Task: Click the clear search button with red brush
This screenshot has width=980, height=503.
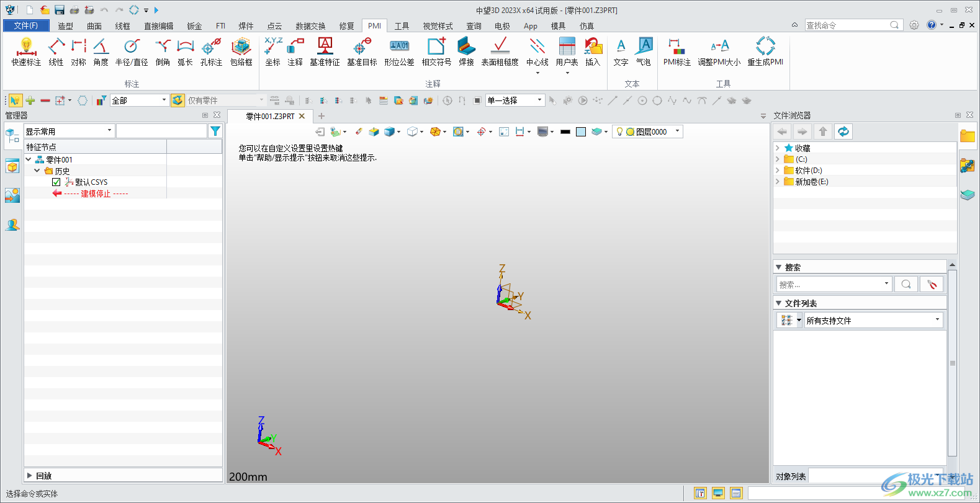Action: point(932,284)
